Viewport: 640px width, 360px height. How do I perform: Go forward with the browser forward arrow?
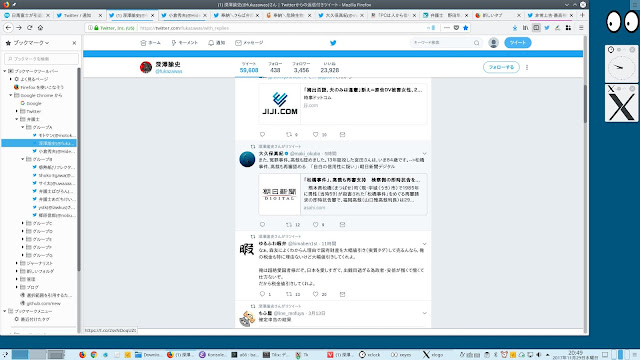pos(19,28)
